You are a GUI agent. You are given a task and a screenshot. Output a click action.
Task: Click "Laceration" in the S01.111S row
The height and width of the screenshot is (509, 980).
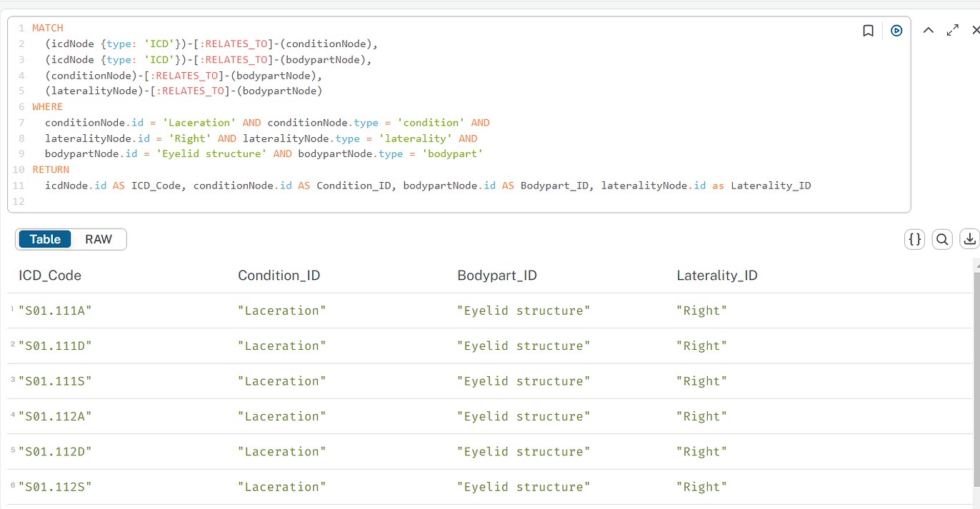282,381
